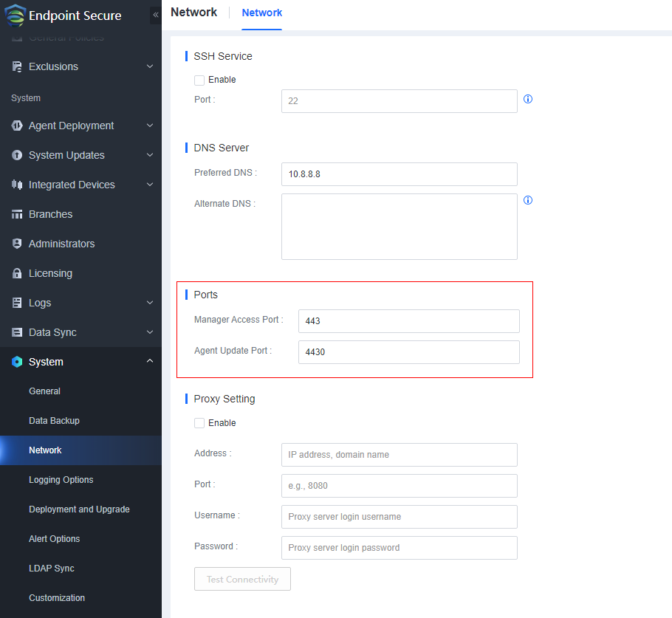The image size is (672, 618).
Task: Open Logging Options in System submenu
Action: tap(61, 480)
